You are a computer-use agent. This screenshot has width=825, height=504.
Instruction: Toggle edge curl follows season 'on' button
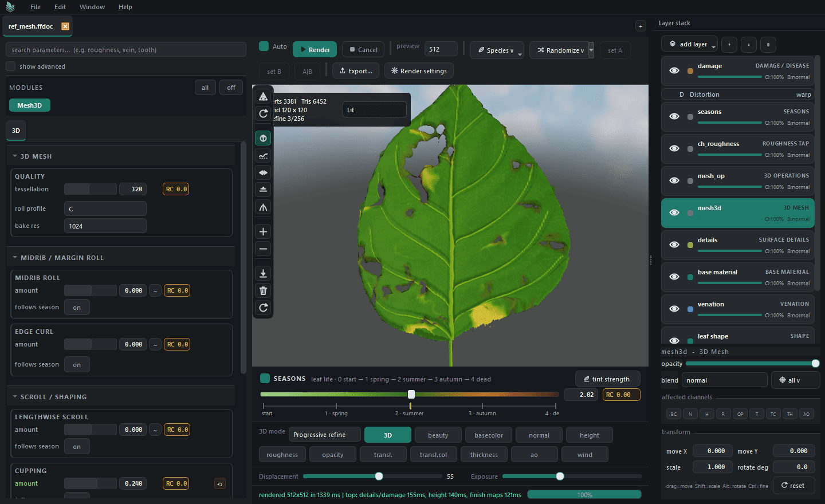pyautogui.click(x=77, y=365)
